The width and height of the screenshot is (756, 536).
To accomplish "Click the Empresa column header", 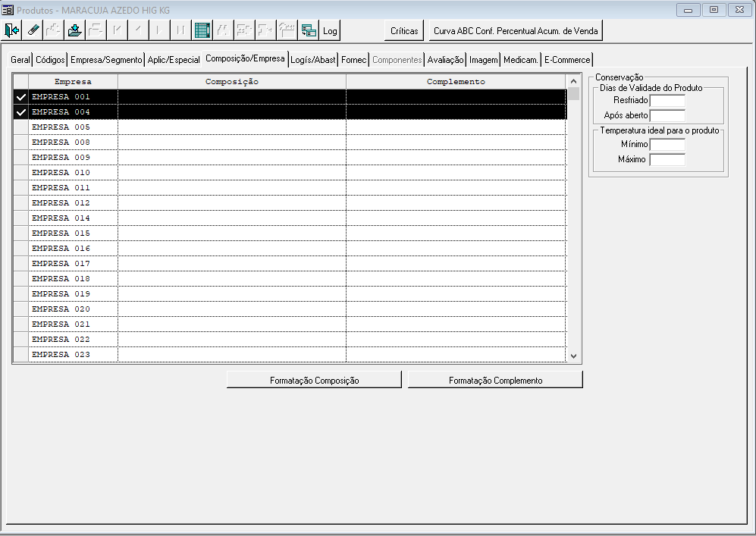I will pos(73,81).
